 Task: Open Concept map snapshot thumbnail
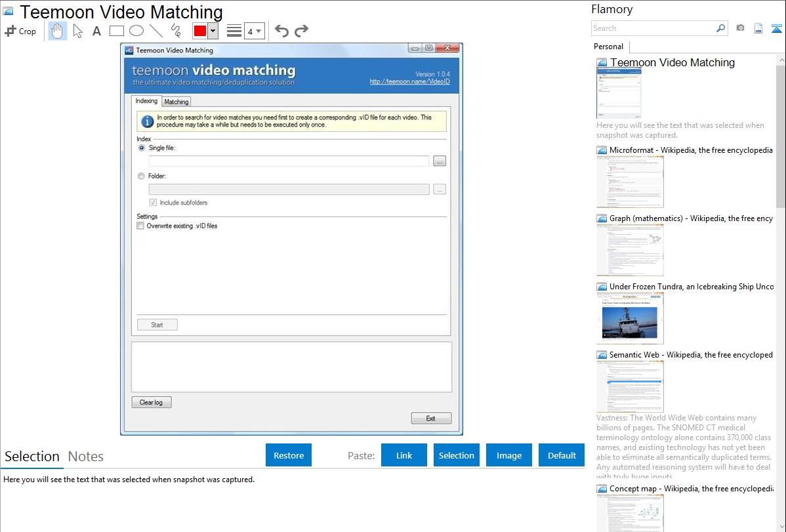pyautogui.click(x=630, y=513)
